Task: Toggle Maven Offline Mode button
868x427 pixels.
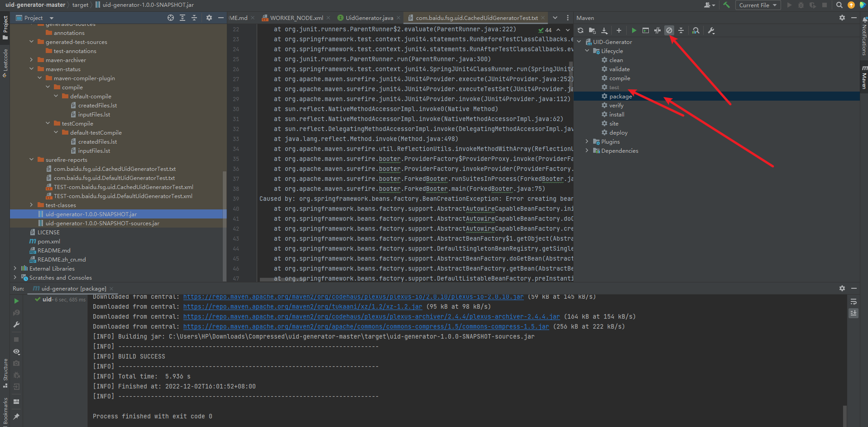Action: pos(657,31)
